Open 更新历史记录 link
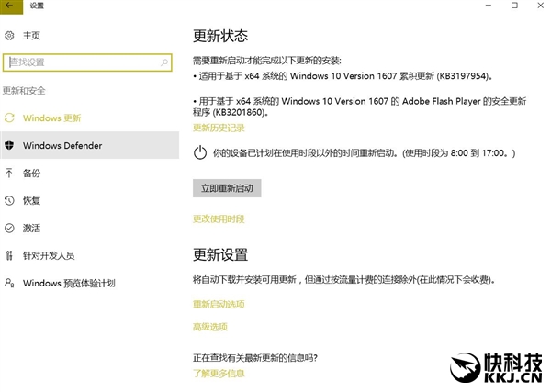The height and width of the screenshot is (392, 551). click(219, 128)
